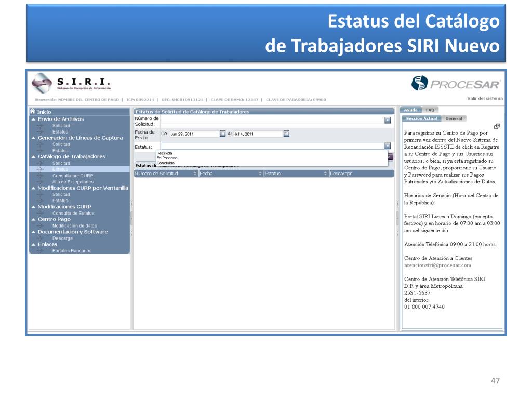Viewport: 532px width, 399px height.
Task: Click the splitter handle beside the left menu
Action: click(131, 219)
